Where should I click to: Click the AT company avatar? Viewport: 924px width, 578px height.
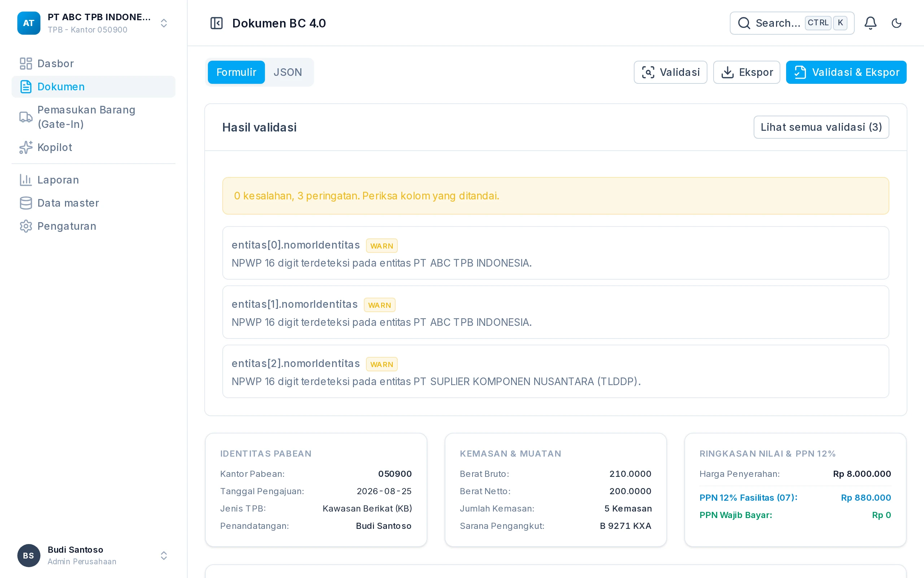coord(29,23)
